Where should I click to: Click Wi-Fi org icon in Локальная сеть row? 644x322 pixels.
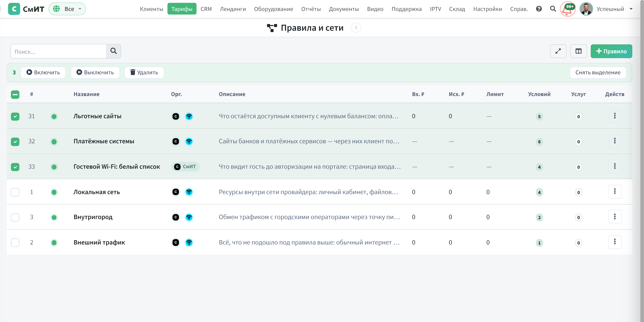[189, 192]
